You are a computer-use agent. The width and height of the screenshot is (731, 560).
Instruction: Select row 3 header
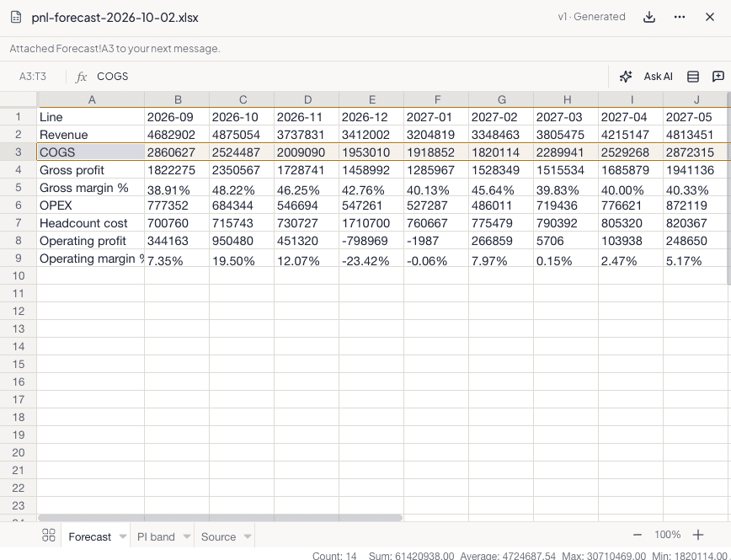(19, 152)
